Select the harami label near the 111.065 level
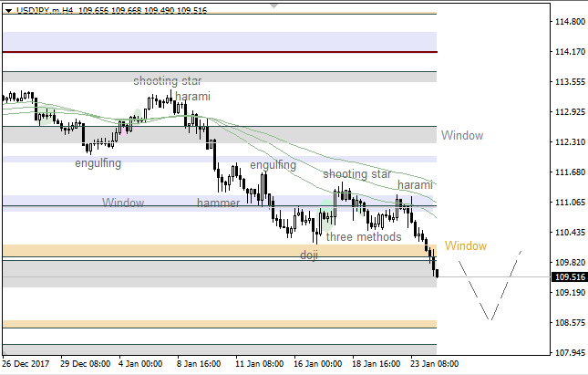The width and height of the screenshot is (588, 375). [x=415, y=185]
